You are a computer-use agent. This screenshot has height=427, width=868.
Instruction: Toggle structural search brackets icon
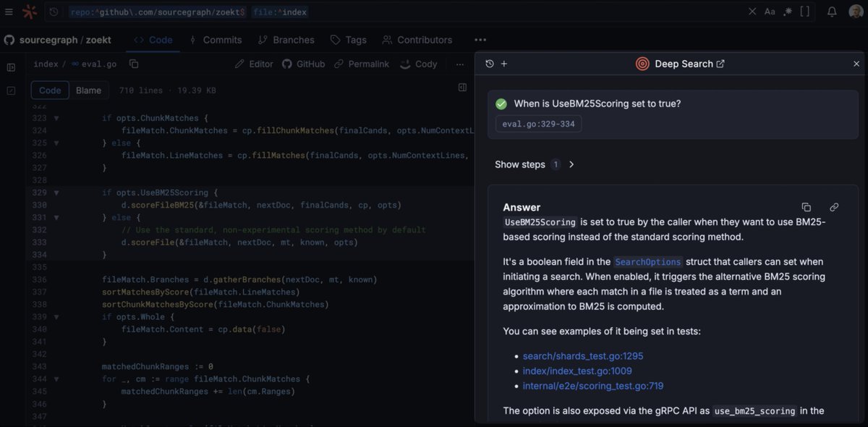(x=805, y=12)
